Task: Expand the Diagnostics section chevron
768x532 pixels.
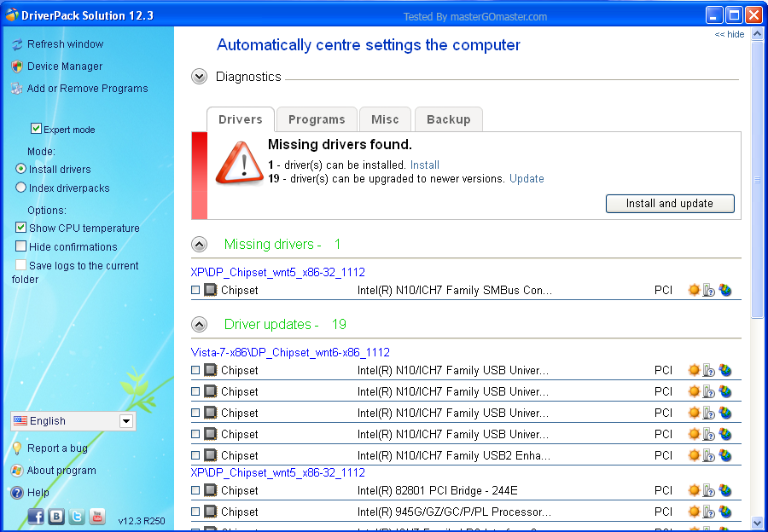Action: coord(200,77)
